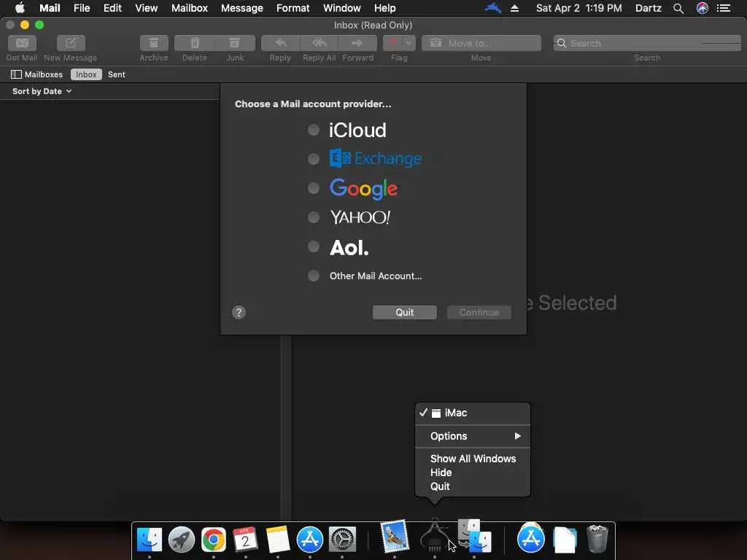Open Notes from the dock
The height and width of the screenshot is (560, 747).
[x=278, y=540]
